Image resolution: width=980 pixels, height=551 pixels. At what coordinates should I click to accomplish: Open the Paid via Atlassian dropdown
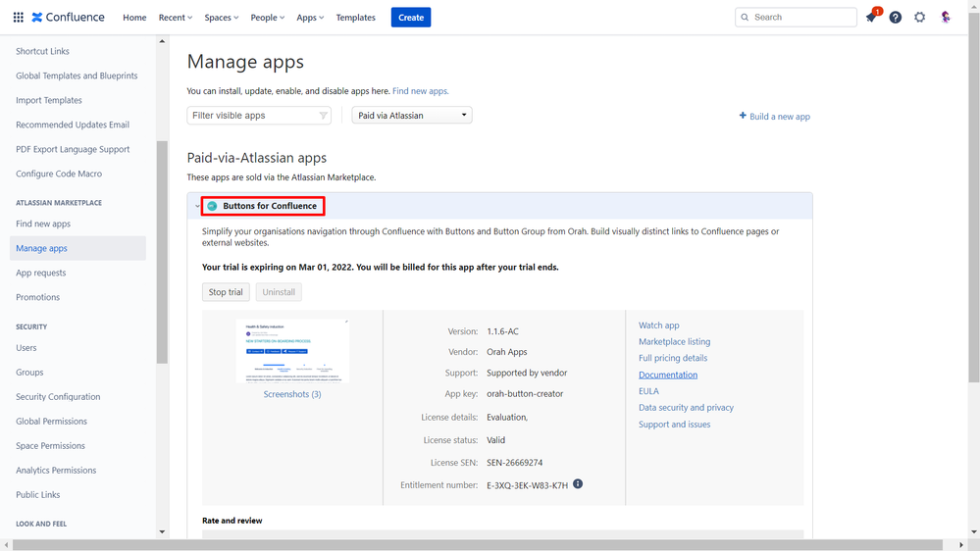pos(412,115)
